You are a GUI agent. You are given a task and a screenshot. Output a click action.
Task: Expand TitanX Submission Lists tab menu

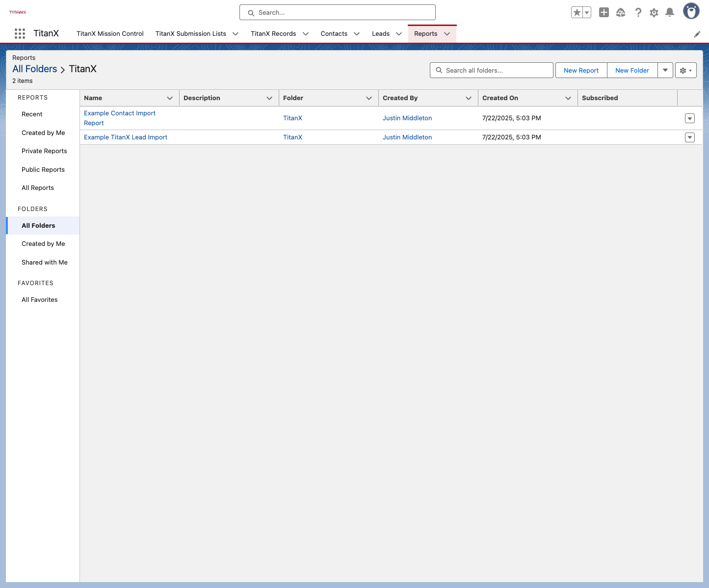coord(236,34)
